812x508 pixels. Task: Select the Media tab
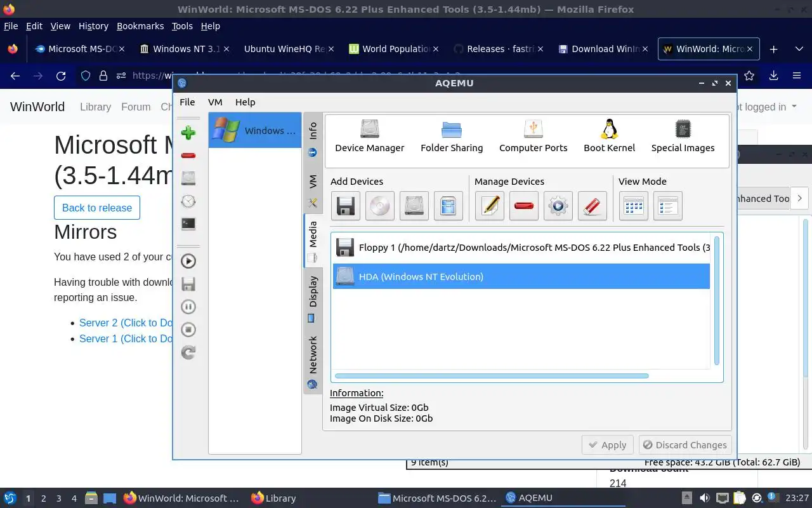coord(313,241)
